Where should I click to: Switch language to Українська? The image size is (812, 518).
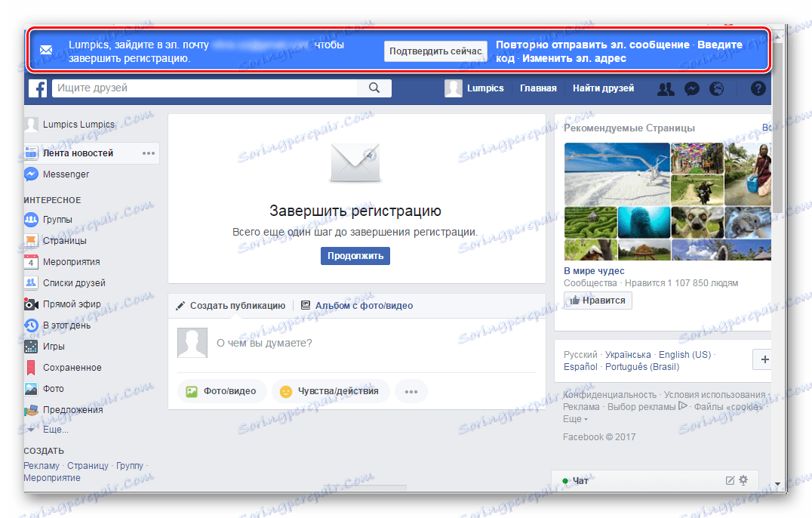pyautogui.click(x=628, y=355)
